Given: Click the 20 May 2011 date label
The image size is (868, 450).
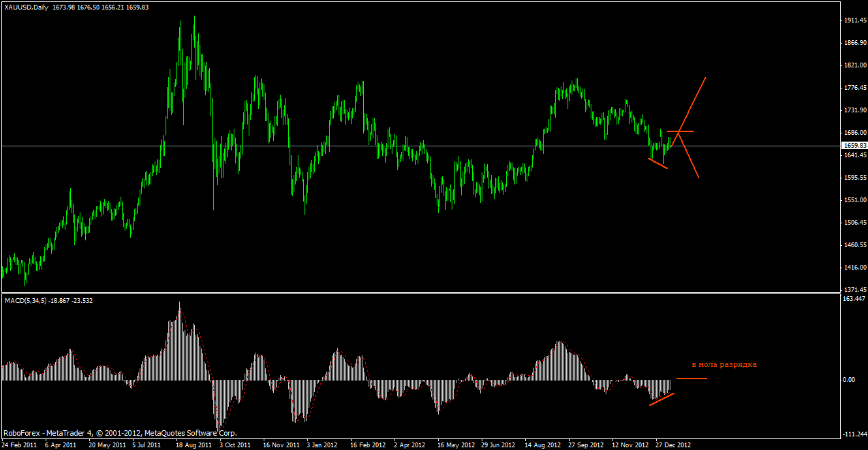Looking at the screenshot, I should tap(106, 445).
